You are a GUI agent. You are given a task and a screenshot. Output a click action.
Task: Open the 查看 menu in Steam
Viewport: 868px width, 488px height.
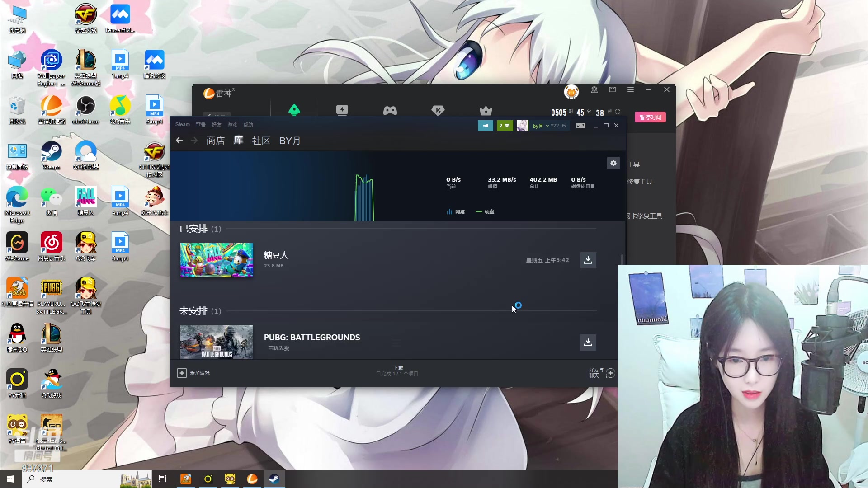point(201,125)
